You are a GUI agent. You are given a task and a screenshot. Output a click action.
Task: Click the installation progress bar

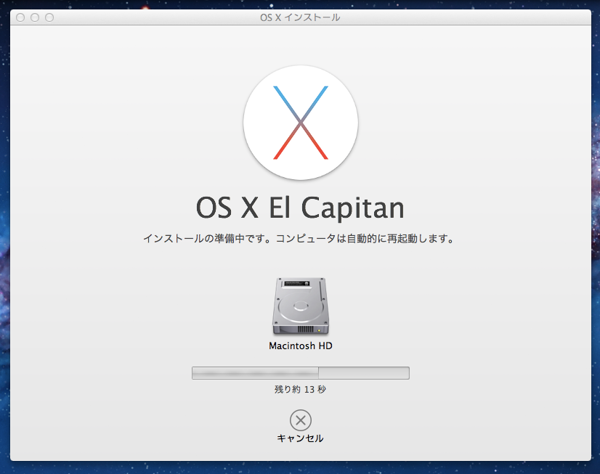[x=300, y=373]
